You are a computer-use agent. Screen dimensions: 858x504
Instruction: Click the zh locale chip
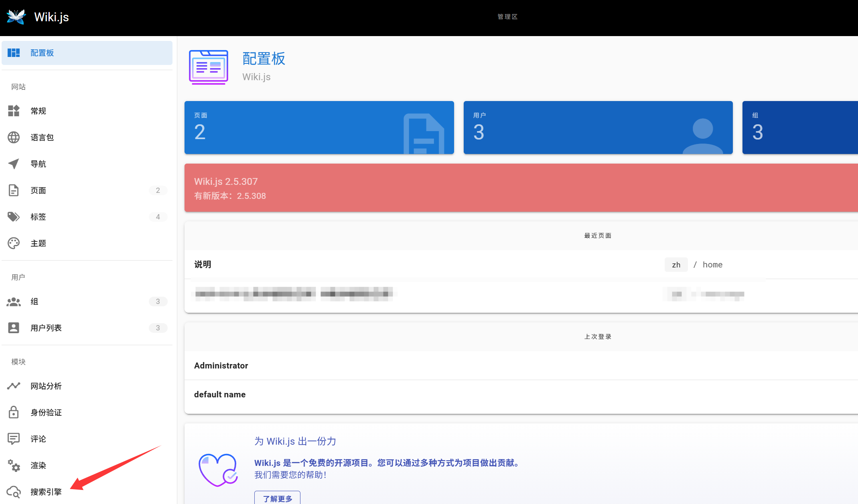pos(676,265)
